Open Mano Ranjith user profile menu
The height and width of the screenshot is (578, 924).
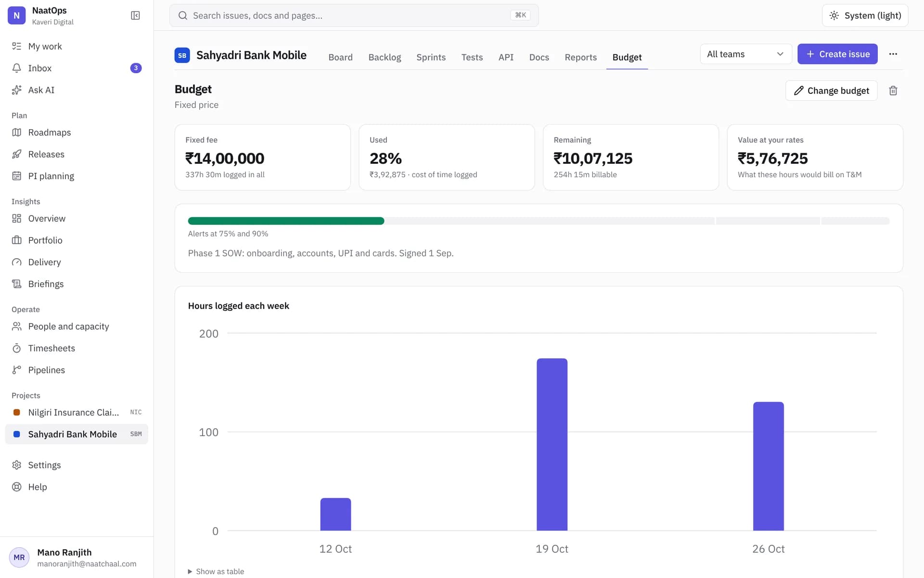(77, 557)
